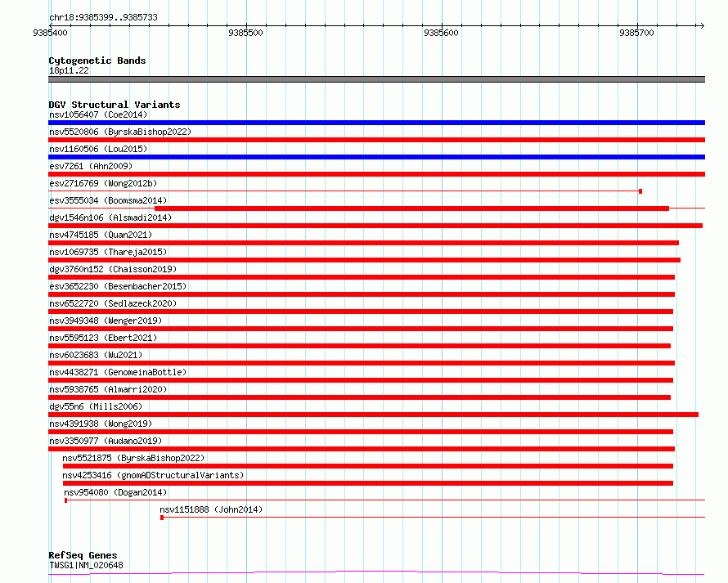728x583 pixels.
Task: Select the magenta TWSG1 gene track line
Action: tap(376, 573)
